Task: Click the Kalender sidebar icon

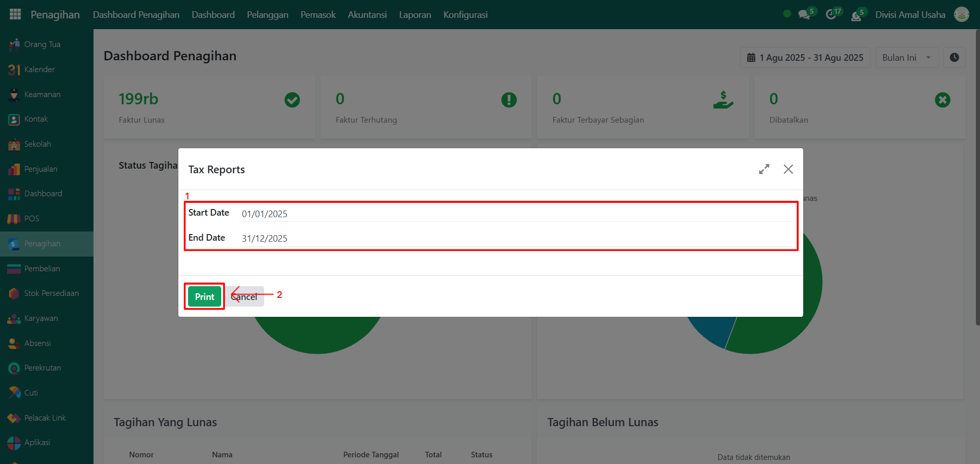Action: coord(14,69)
